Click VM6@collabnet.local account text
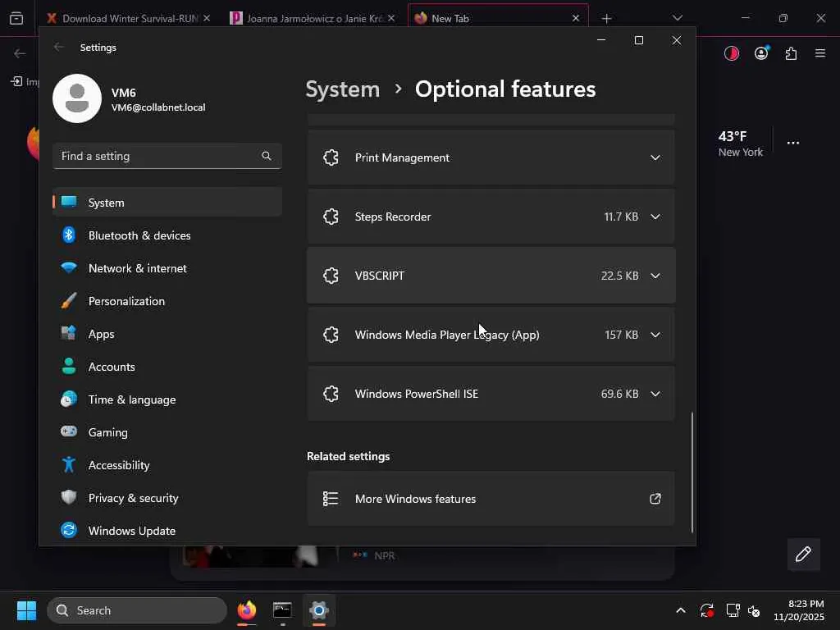840x630 pixels. pyautogui.click(x=158, y=107)
